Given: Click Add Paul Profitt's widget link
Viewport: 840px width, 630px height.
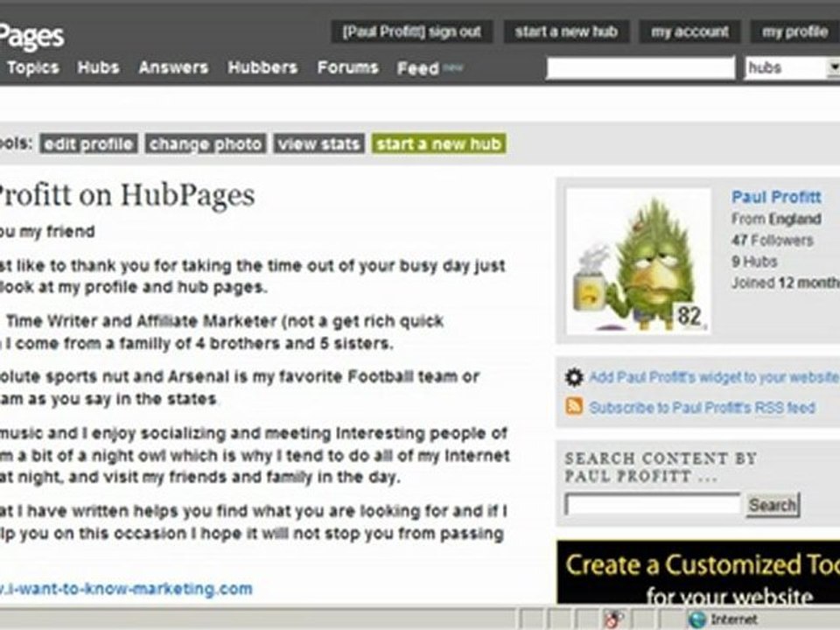Looking at the screenshot, I should 714,377.
